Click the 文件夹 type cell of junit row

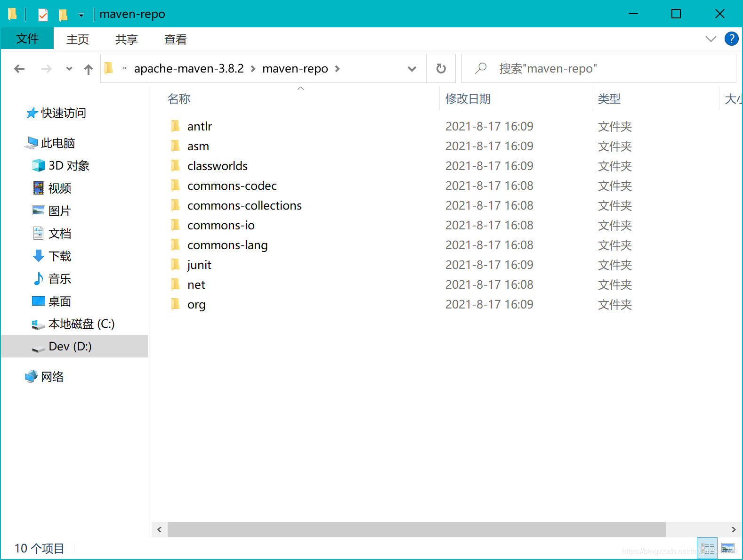(x=615, y=265)
